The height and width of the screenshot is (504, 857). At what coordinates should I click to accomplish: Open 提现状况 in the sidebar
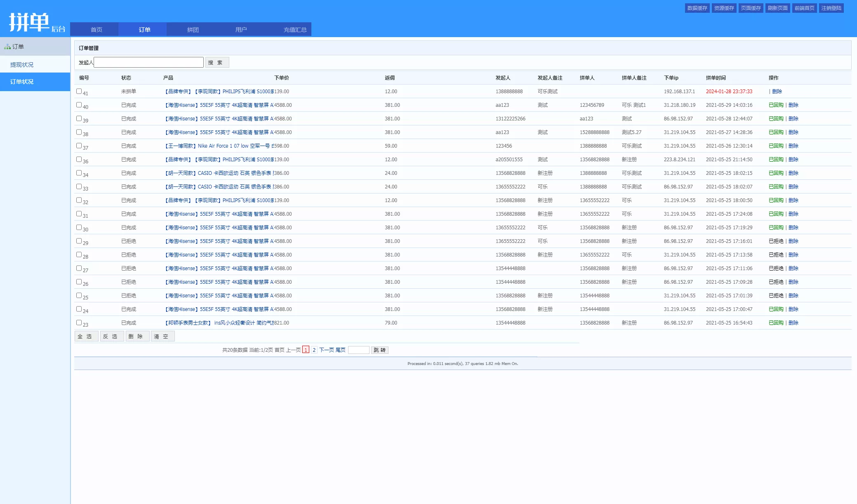(x=22, y=65)
